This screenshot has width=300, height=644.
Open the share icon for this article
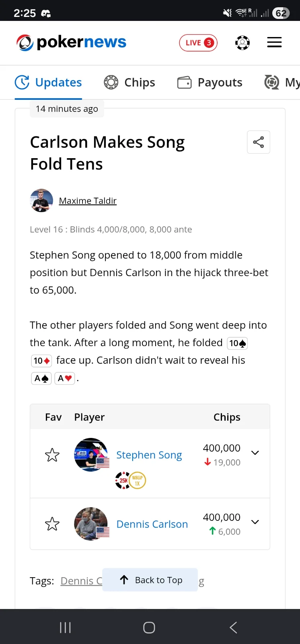point(259,142)
